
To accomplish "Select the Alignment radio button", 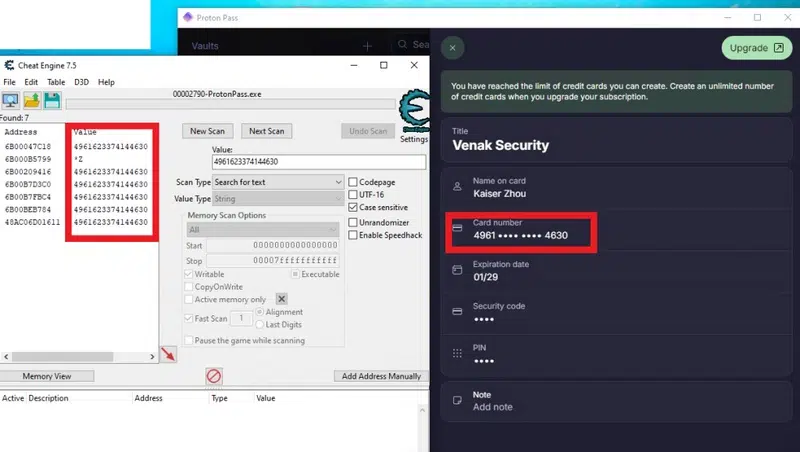I will [x=260, y=312].
